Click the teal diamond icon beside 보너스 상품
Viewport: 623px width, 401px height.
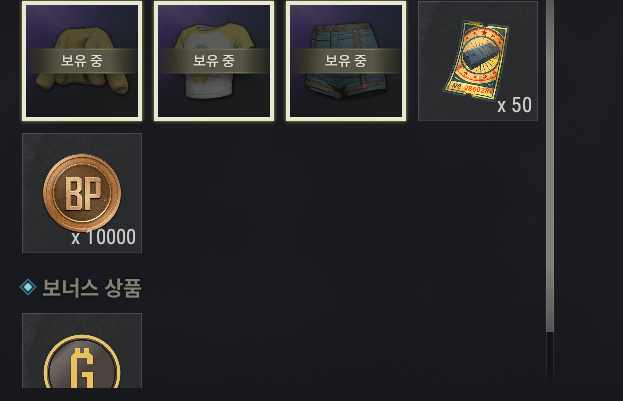pos(28,287)
